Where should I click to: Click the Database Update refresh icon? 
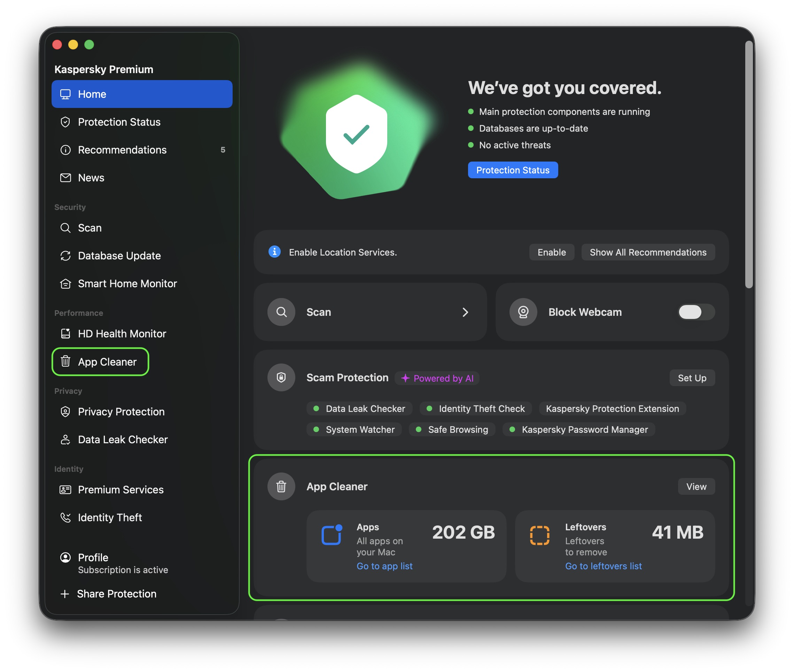65,256
